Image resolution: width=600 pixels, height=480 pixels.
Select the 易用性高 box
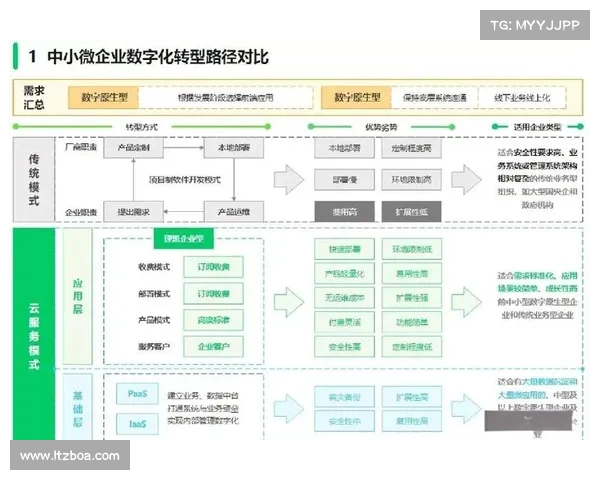tap(412, 273)
